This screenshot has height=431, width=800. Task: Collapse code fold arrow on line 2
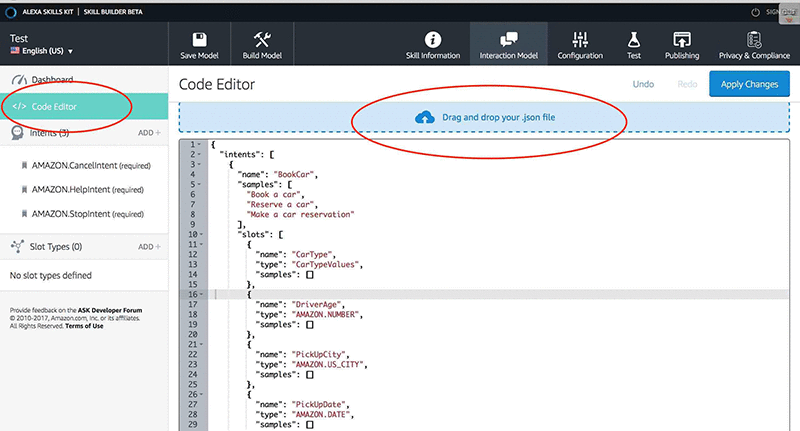[x=199, y=155]
